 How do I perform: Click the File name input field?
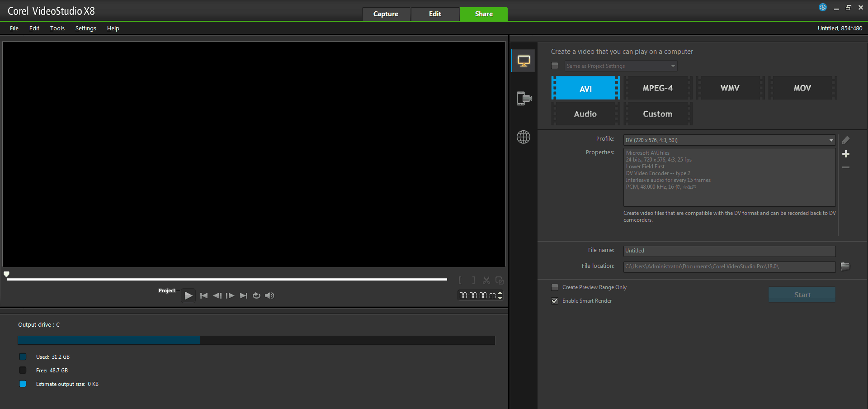[730, 251]
